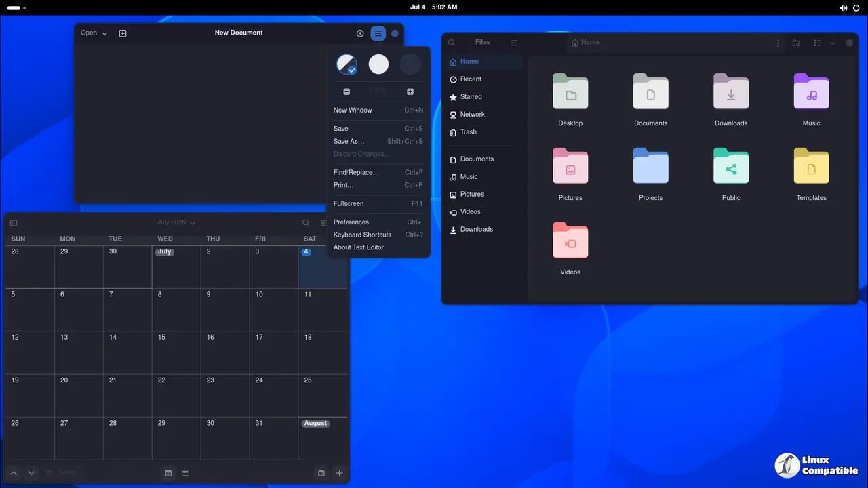This screenshot has width=868, height=488.
Task: Expand the July month selector dropdown
Action: click(x=176, y=222)
